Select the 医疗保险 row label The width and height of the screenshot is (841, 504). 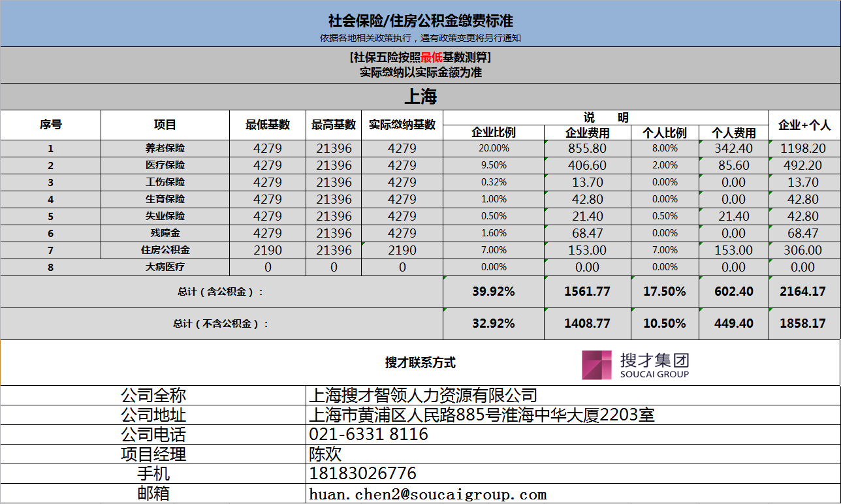165,165
